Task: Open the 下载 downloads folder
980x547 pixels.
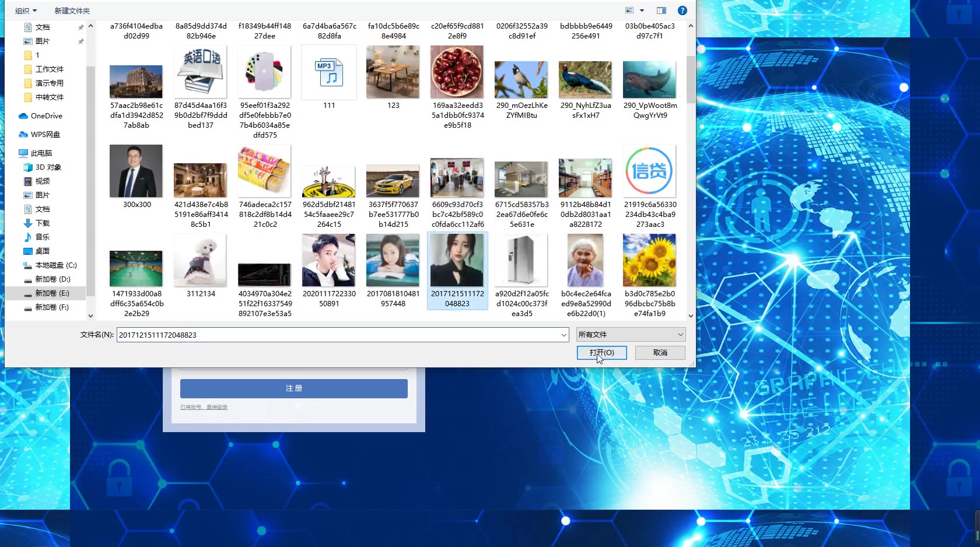Action: coord(43,223)
